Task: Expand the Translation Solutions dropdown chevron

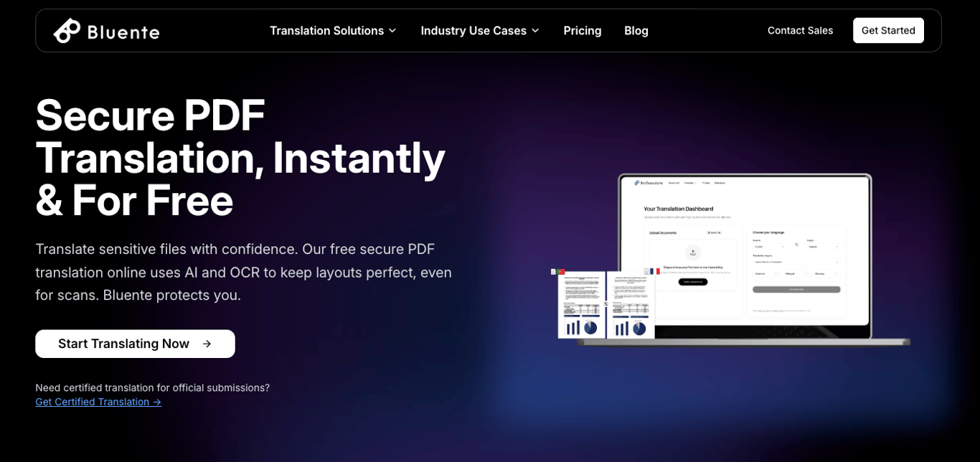Action: [392, 31]
